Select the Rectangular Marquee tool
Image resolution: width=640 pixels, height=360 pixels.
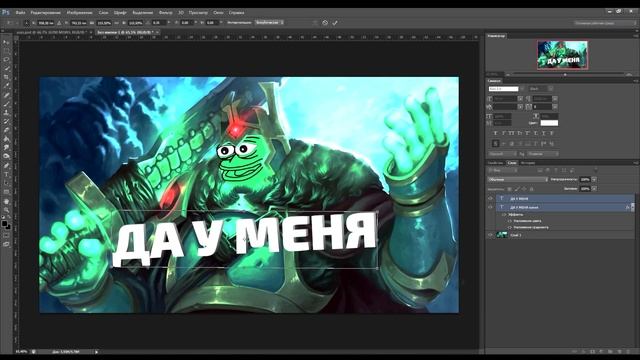[6, 51]
